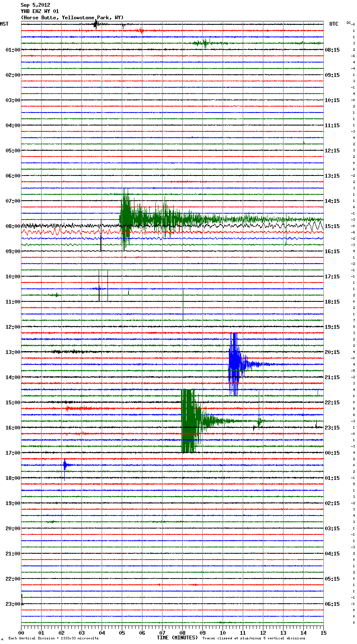357x644 pixels.
Task: Click "Traces clipped at plus/minus 5 vertical divisions" note
Action: [254, 638]
